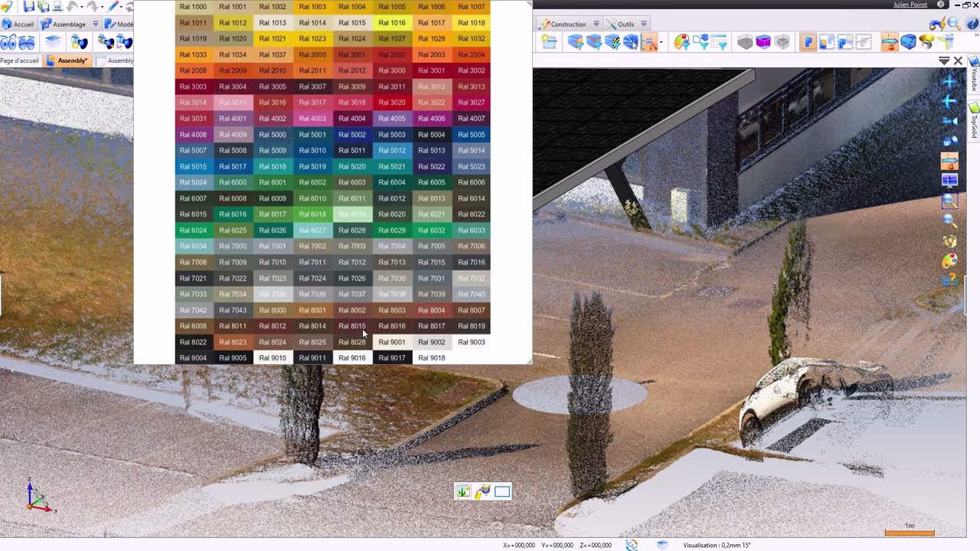The width and height of the screenshot is (980, 551).
Task: Pick the Ral 3020 red swatch
Action: [x=392, y=103]
